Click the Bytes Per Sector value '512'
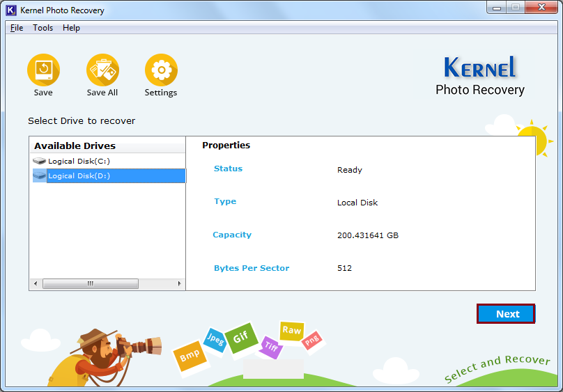The width and height of the screenshot is (563, 392). (x=344, y=268)
